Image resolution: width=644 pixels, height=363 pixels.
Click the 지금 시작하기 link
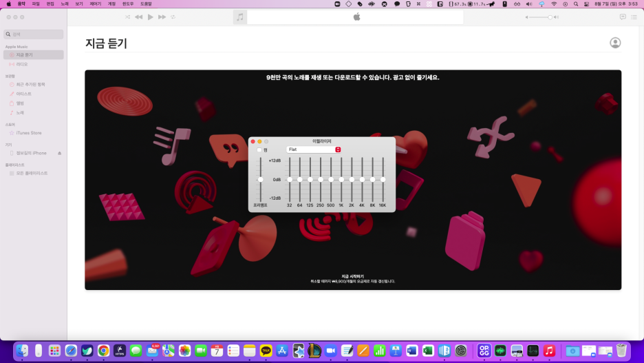click(353, 276)
